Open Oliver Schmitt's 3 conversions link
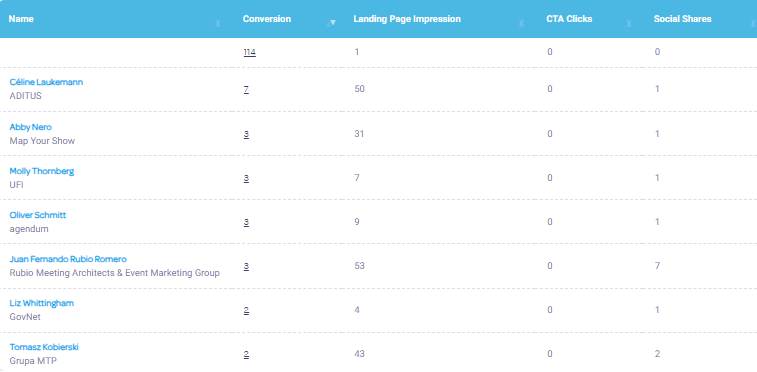 click(x=246, y=222)
